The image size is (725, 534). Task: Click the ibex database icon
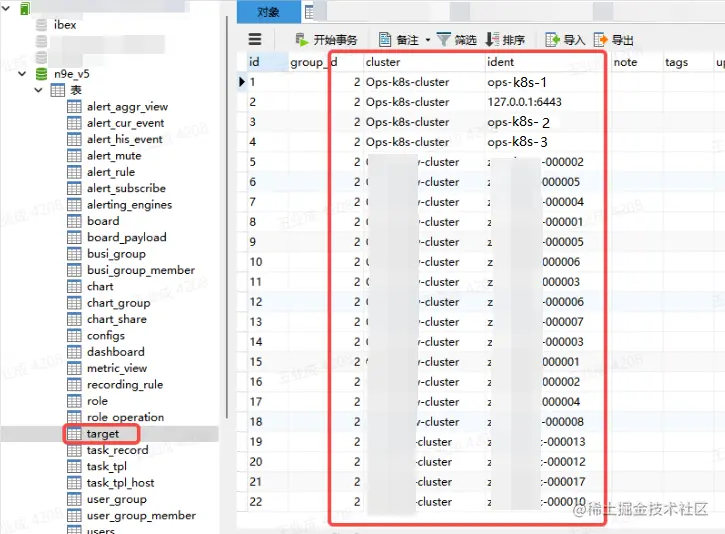pos(42,25)
